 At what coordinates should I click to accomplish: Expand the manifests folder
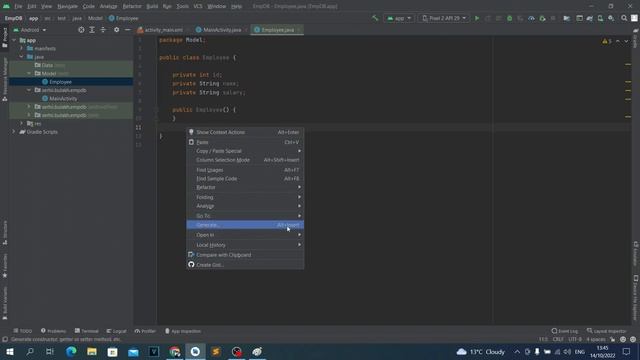tap(22, 48)
